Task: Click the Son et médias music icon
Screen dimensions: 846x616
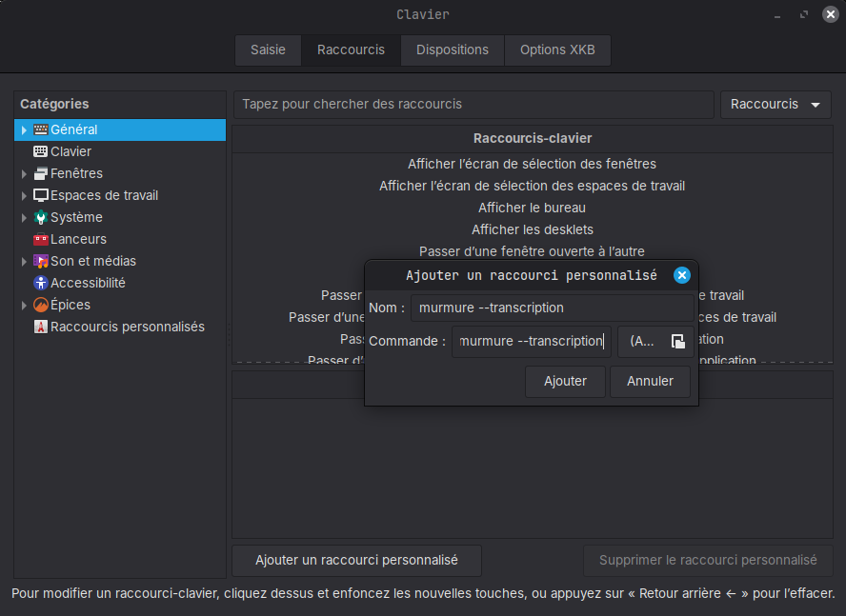Action: point(40,261)
